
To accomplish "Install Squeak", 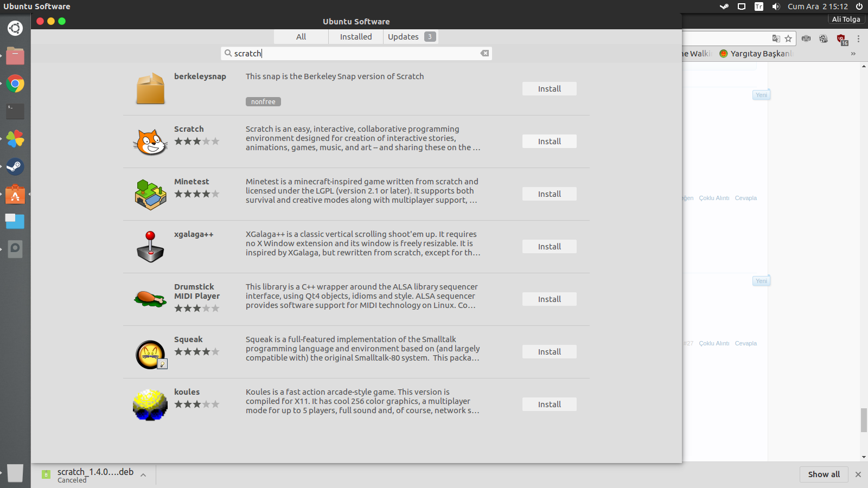I will click(x=550, y=352).
